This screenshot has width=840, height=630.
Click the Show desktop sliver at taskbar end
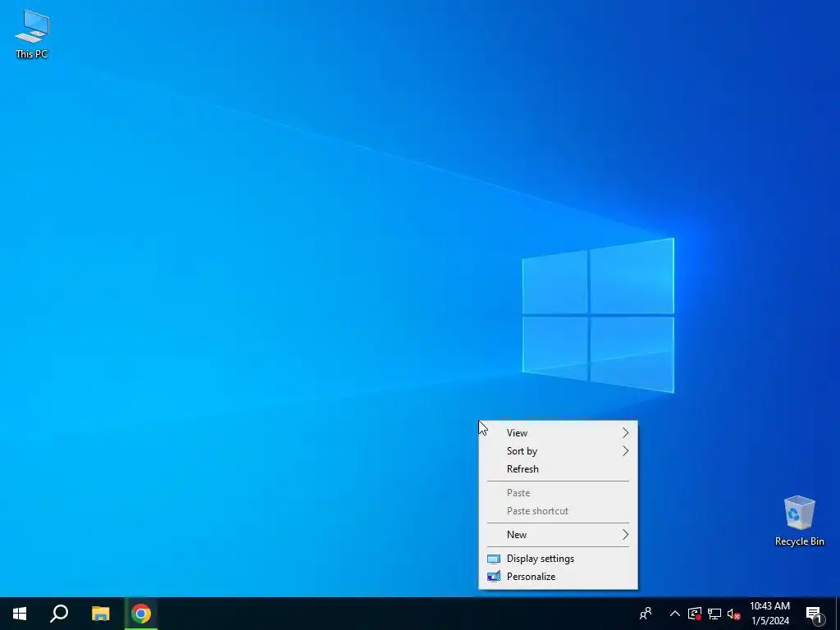click(838, 614)
